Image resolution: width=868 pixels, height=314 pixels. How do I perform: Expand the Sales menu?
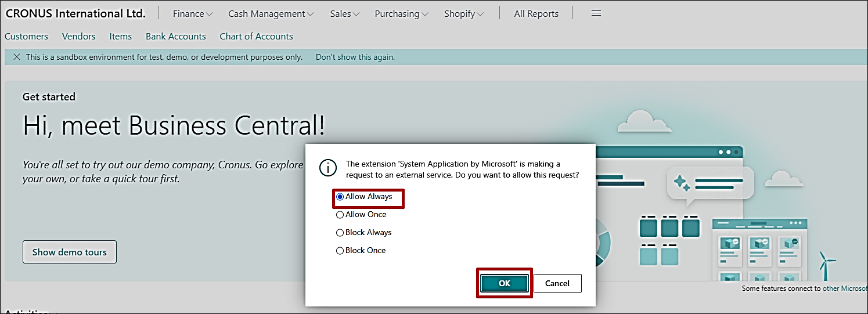pos(344,14)
